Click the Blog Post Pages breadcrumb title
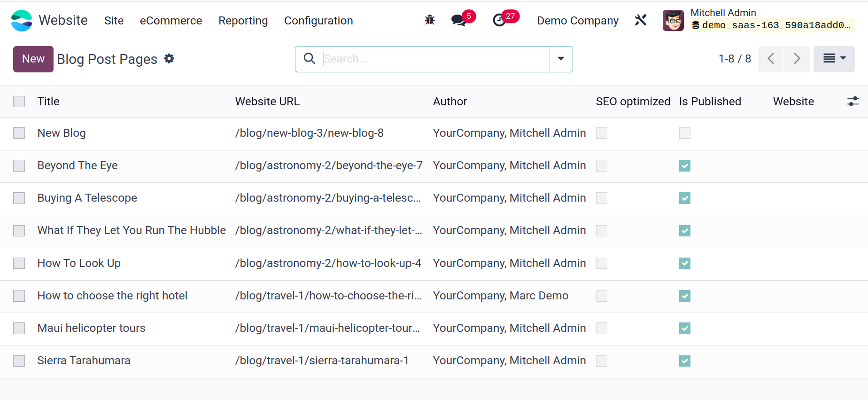The width and height of the screenshot is (868, 400). click(107, 59)
